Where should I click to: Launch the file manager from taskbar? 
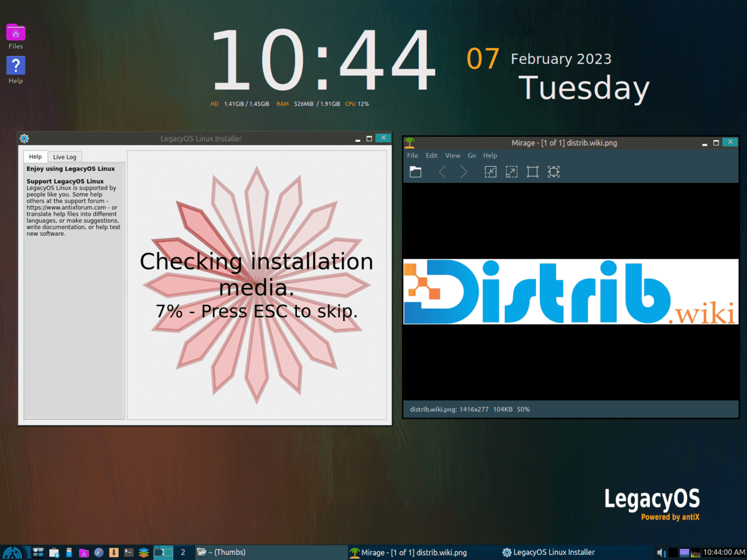point(54,552)
